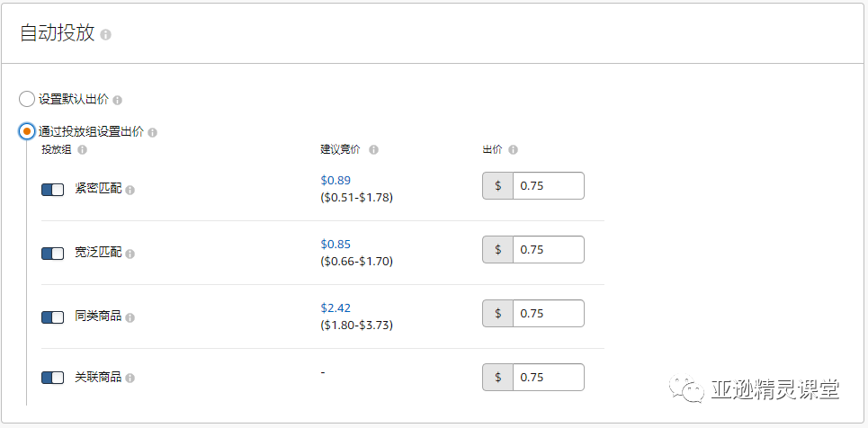Select the 设置默认出价 radio button
This screenshot has width=868, height=428.
27,99
